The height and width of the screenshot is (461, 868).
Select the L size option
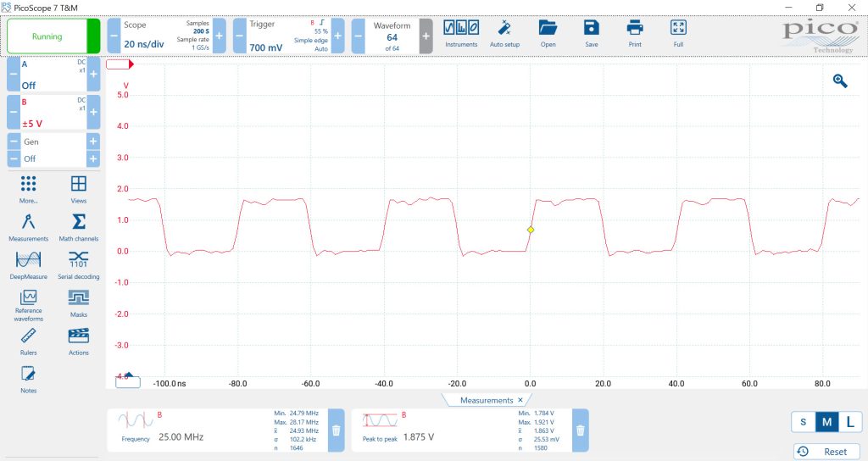[849, 422]
